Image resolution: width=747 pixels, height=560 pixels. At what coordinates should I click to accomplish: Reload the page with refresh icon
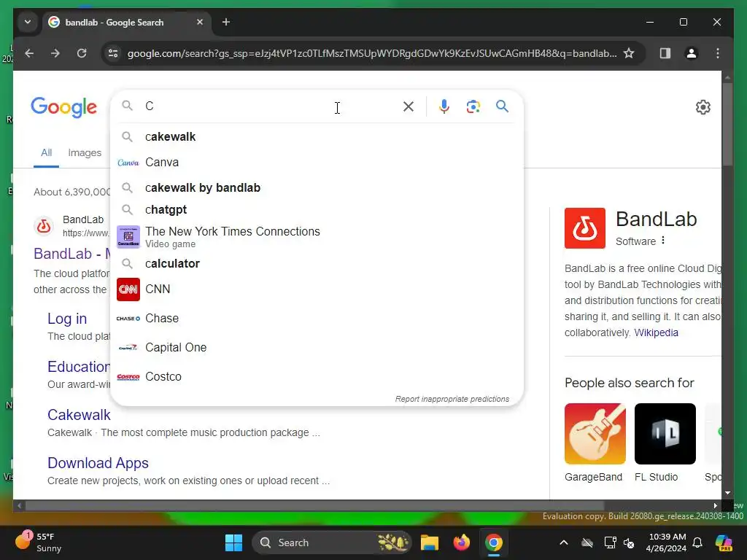[82, 52]
